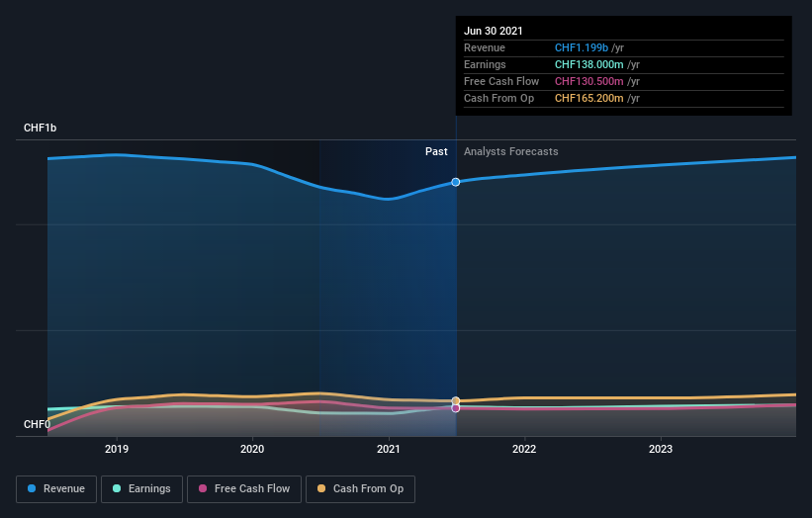The height and width of the screenshot is (518, 812).
Task: Click the CHF130.500m free cash flow value
Action: tap(589, 81)
